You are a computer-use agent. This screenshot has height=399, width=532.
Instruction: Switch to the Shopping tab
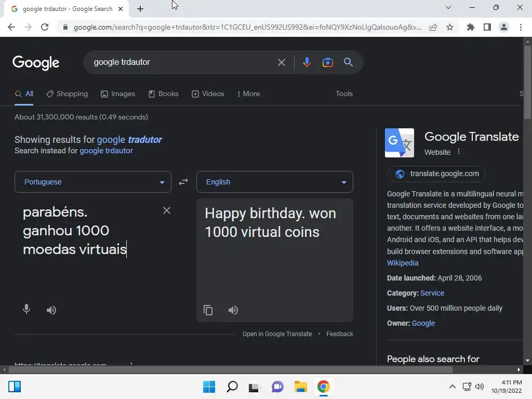(x=67, y=94)
